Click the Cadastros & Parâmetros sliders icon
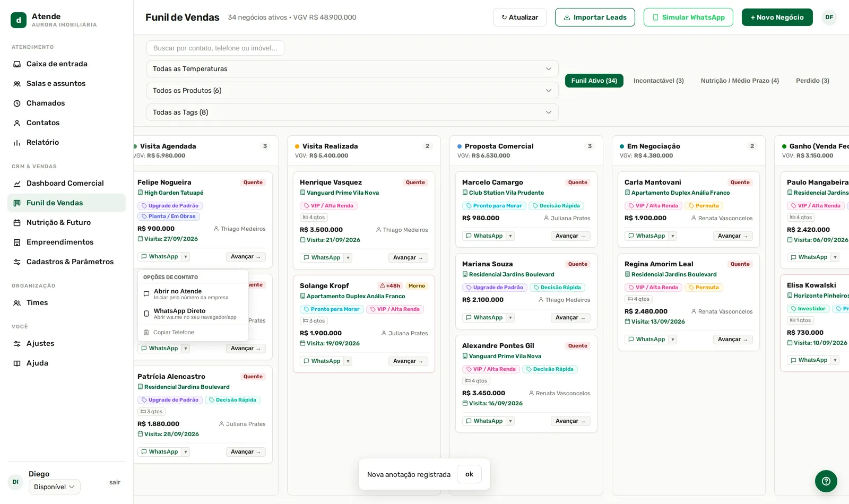849x504 pixels. click(x=17, y=262)
